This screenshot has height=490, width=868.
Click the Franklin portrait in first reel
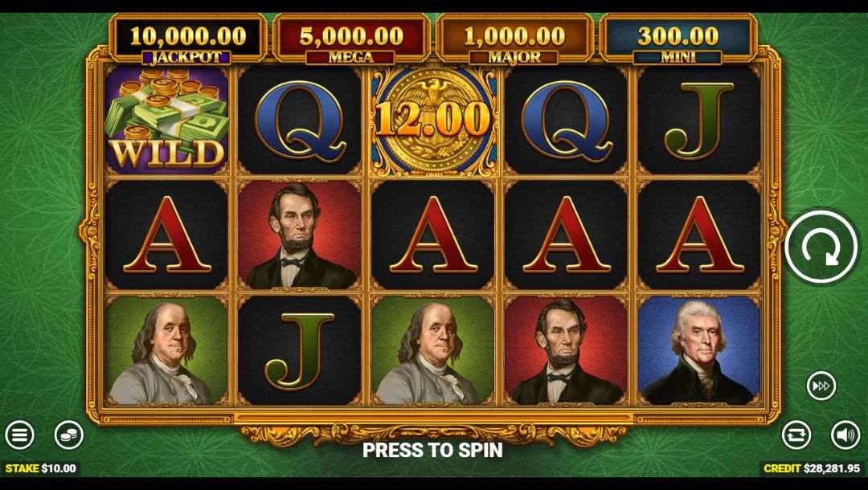click(166, 351)
